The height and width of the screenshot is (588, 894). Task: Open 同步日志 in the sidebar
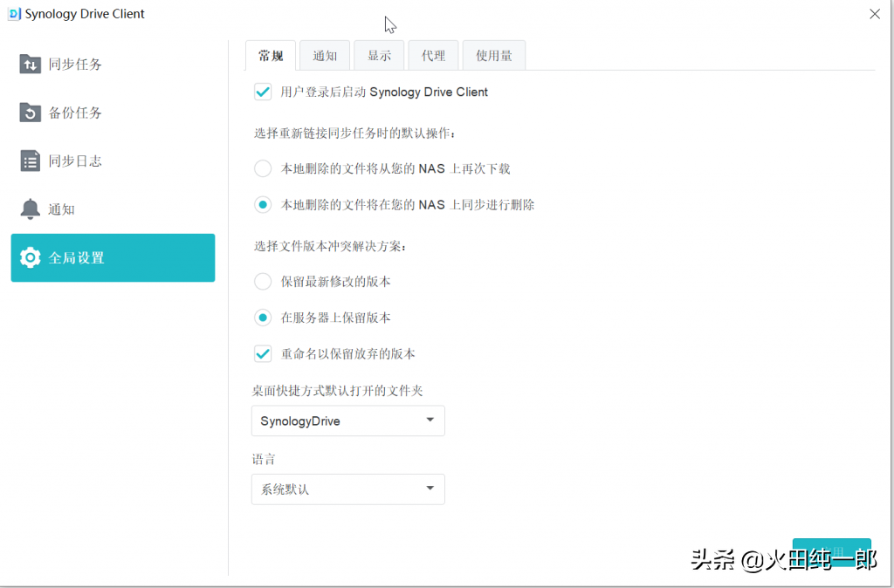click(x=113, y=161)
